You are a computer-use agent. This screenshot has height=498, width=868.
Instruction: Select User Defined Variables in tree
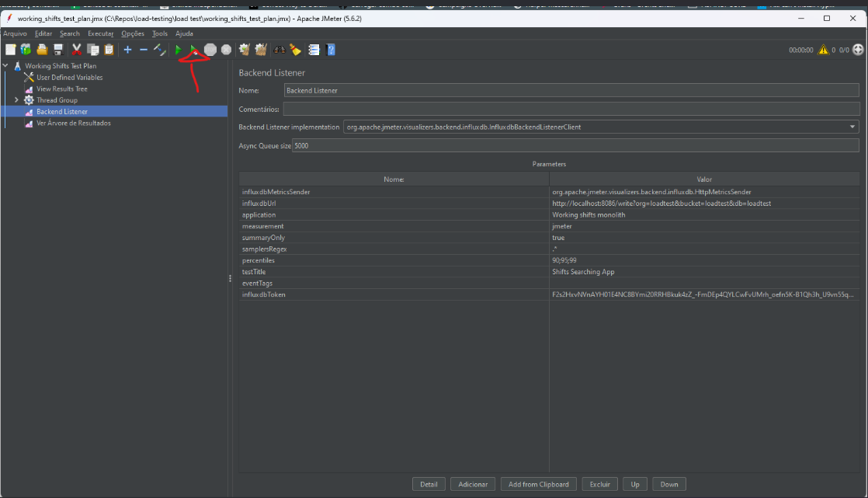tap(69, 78)
